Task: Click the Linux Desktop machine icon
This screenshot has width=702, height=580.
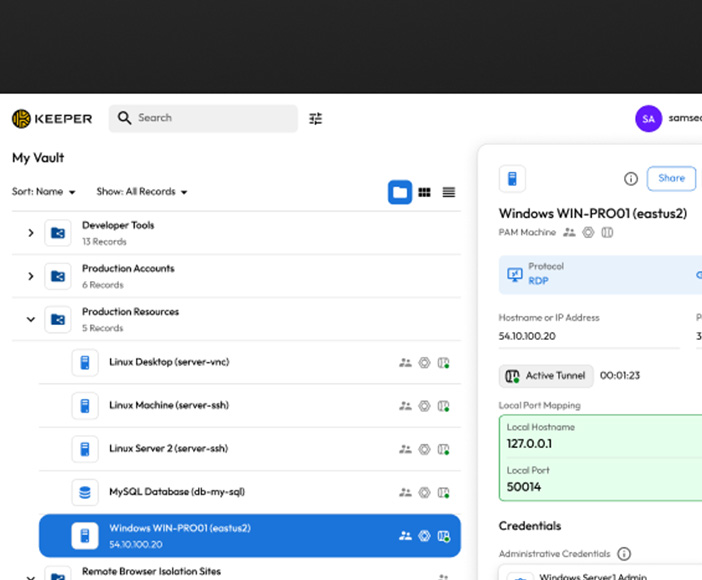Action: click(x=85, y=362)
